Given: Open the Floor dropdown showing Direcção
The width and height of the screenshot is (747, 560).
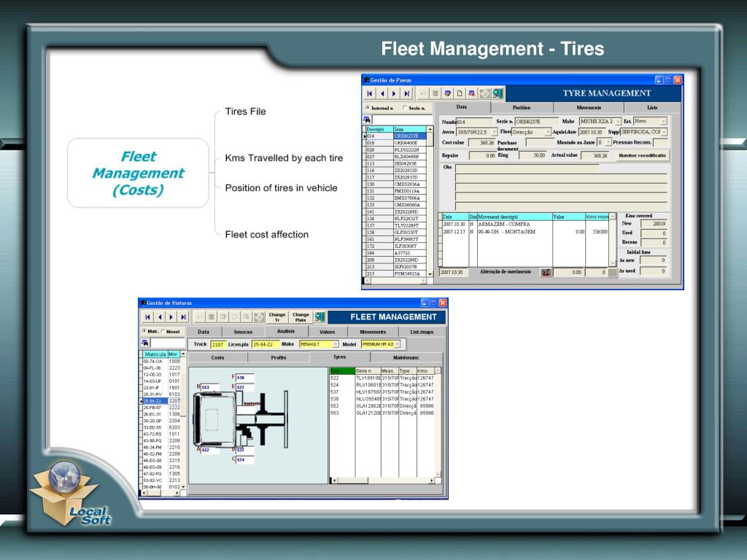Looking at the screenshot, I should click(548, 132).
